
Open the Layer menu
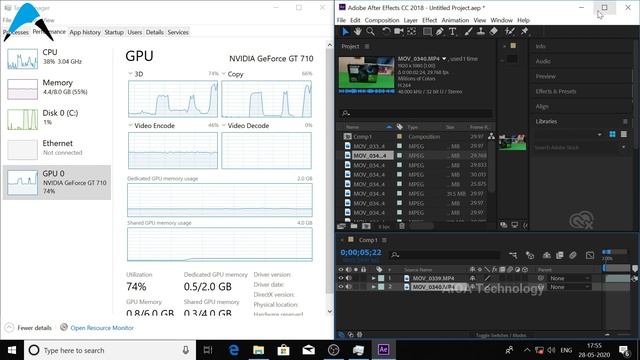point(411,20)
